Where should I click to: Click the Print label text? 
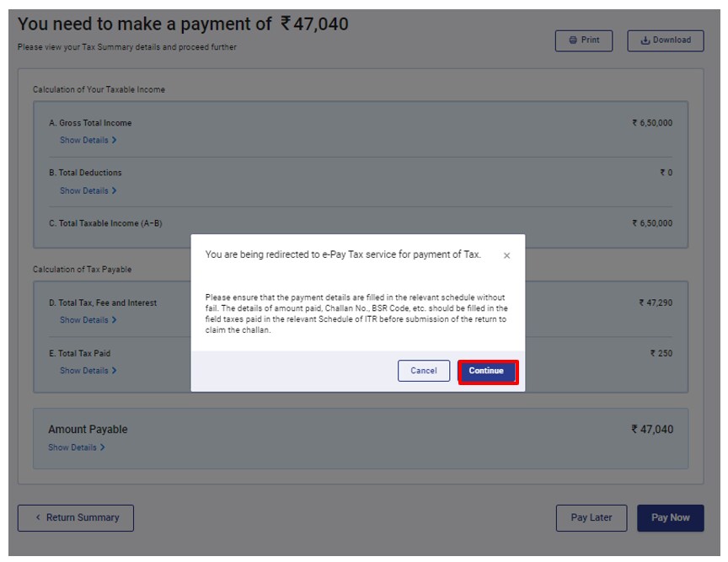coord(591,40)
